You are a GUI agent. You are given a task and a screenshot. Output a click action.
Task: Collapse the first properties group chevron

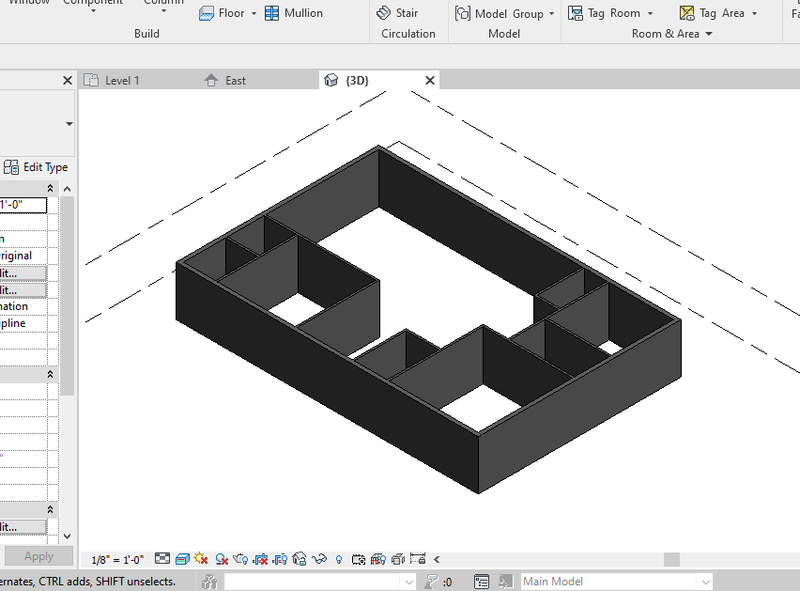51,188
